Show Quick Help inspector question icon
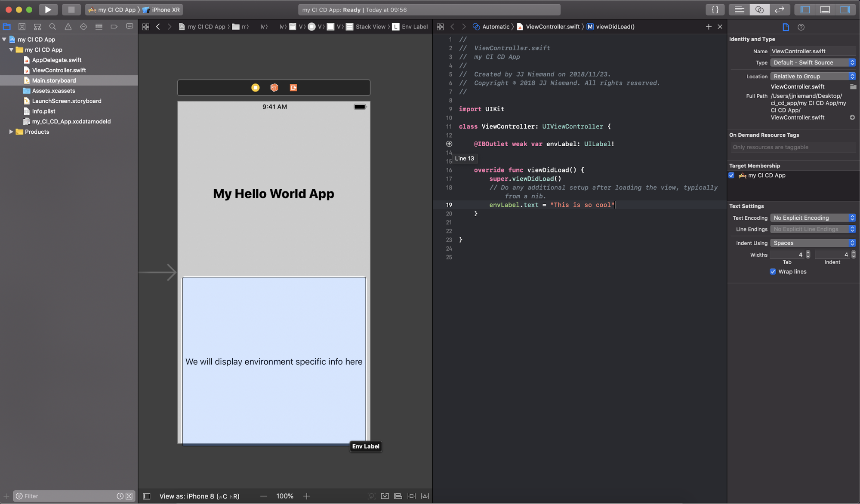860x504 pixels. click(x=801, y=27)
